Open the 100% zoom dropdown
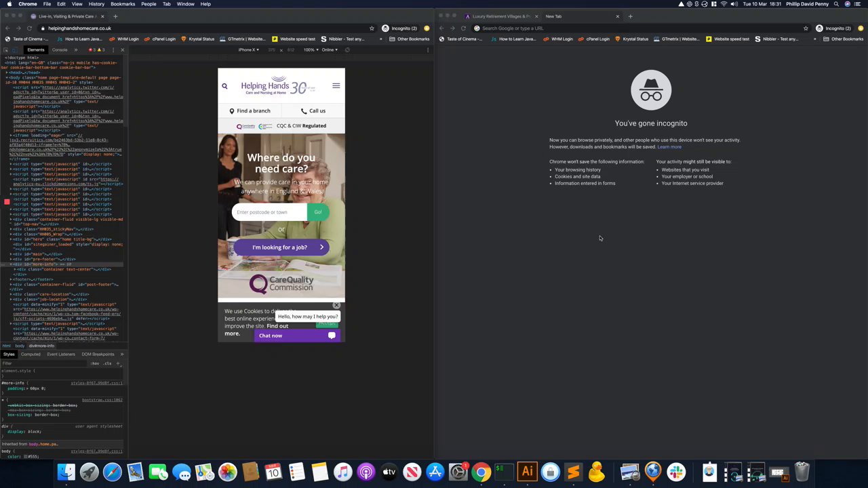The image size is (868, 488). click(311, 50)
